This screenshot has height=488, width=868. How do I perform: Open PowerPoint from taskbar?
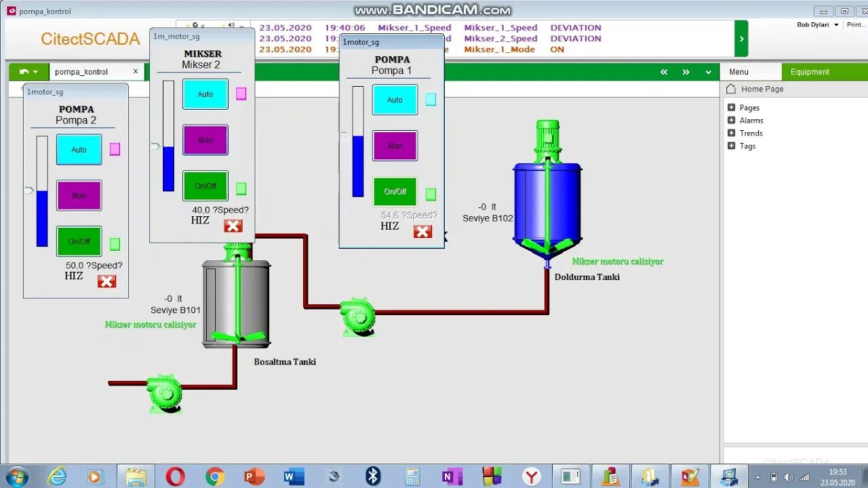[x=254, y=476]
